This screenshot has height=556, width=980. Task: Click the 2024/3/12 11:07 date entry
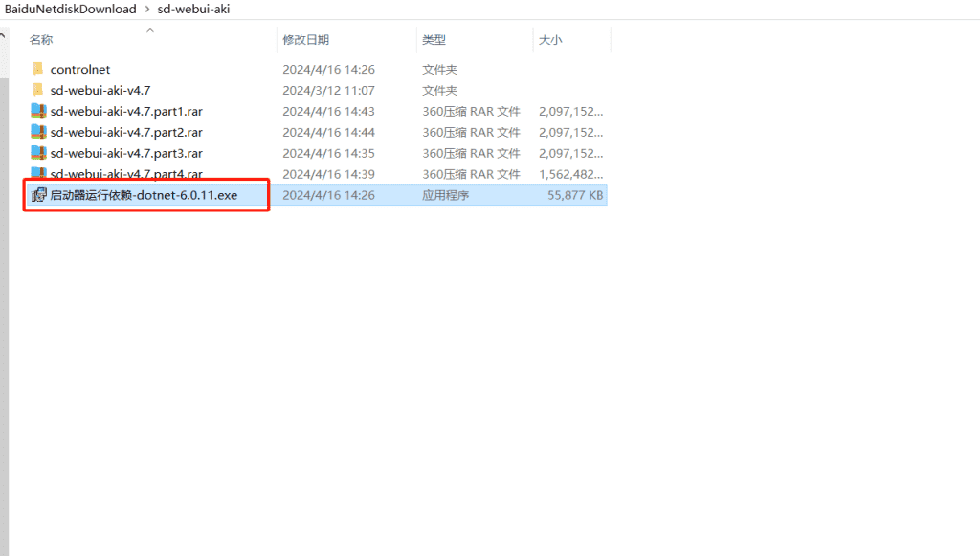pos(328,90)
